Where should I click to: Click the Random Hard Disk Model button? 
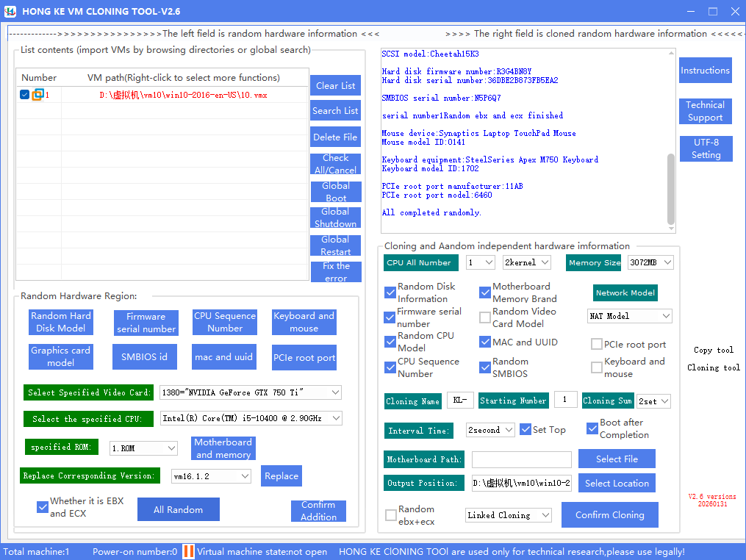(61, 322)
